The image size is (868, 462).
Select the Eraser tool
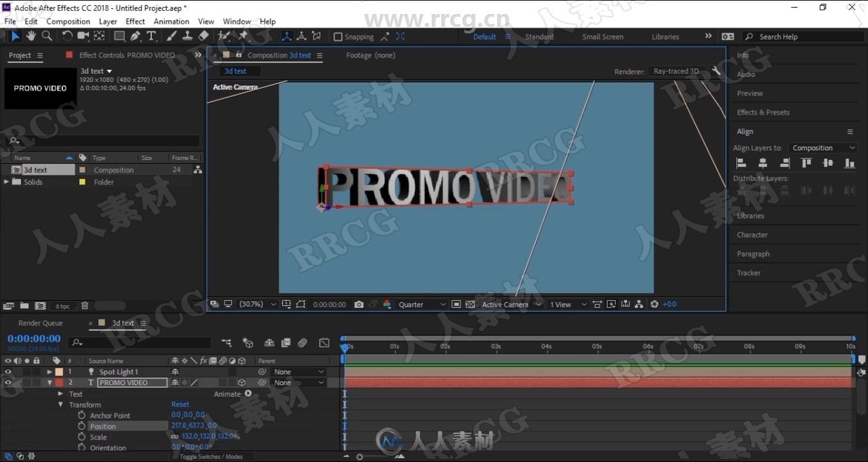coord(204,36)
